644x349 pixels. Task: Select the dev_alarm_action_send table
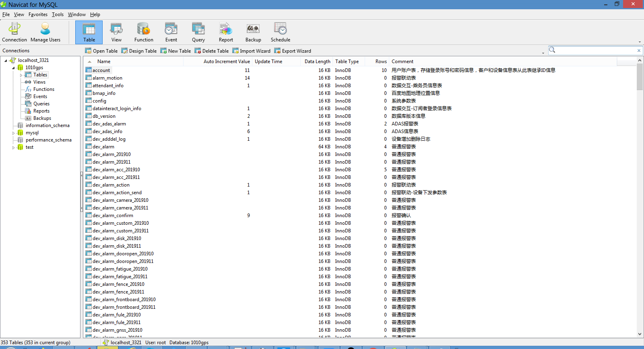(117, 193)
